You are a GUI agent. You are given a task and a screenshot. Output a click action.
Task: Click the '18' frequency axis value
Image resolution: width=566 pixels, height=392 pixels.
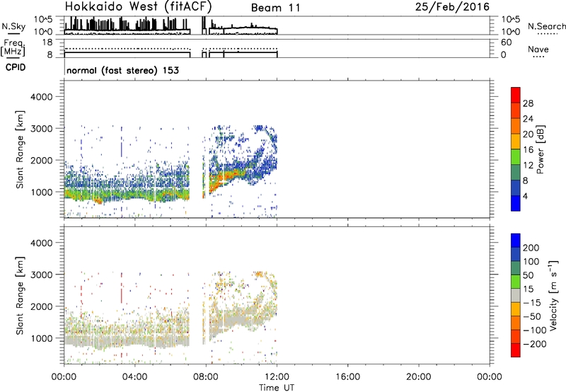coord(47,42)
